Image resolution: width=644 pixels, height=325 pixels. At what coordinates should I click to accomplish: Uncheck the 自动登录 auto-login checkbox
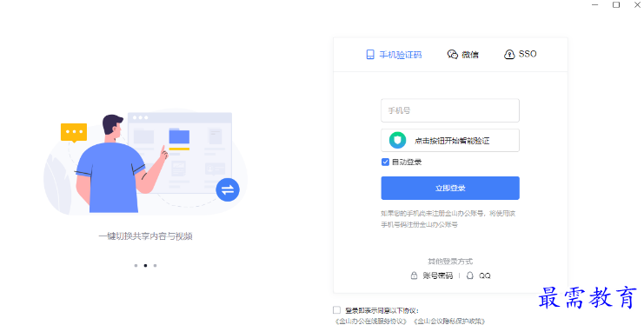click(385, 162)
